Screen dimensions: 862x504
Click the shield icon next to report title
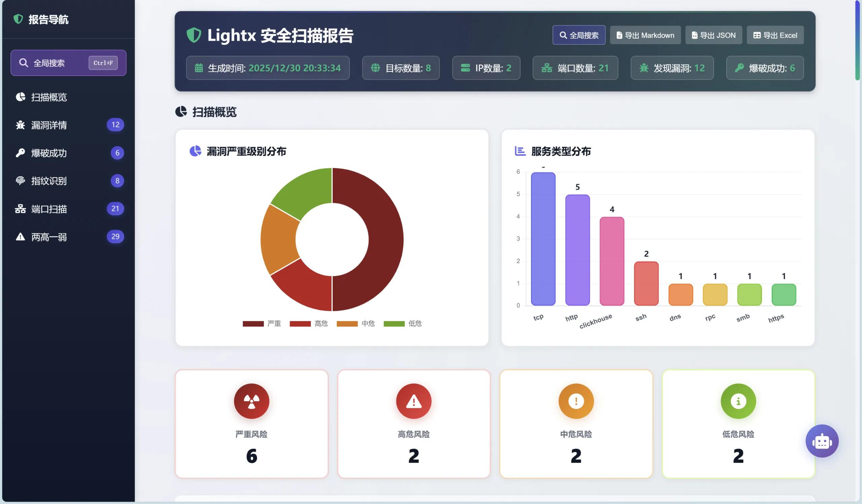point(194,35)
